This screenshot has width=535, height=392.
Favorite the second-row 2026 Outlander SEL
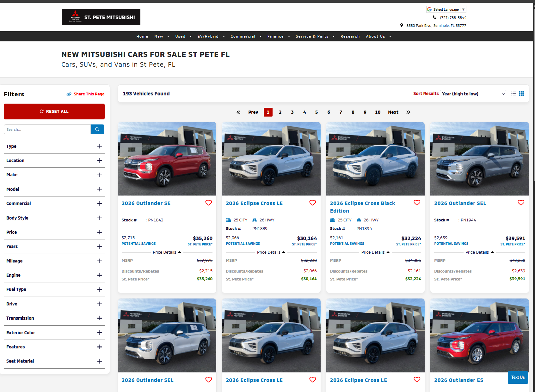click(x=209, y=380)
